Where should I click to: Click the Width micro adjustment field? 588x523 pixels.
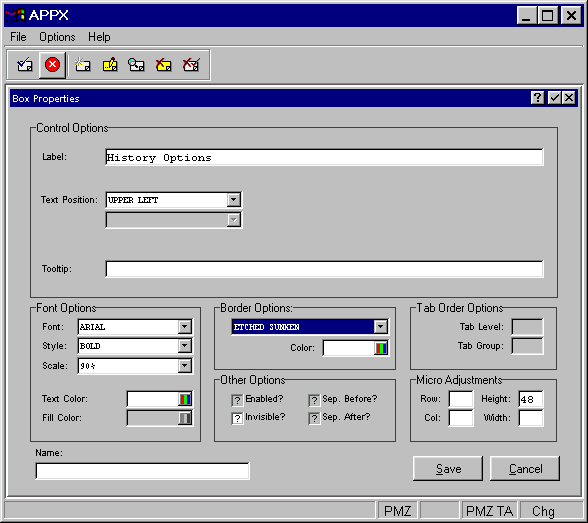[531, 418]
